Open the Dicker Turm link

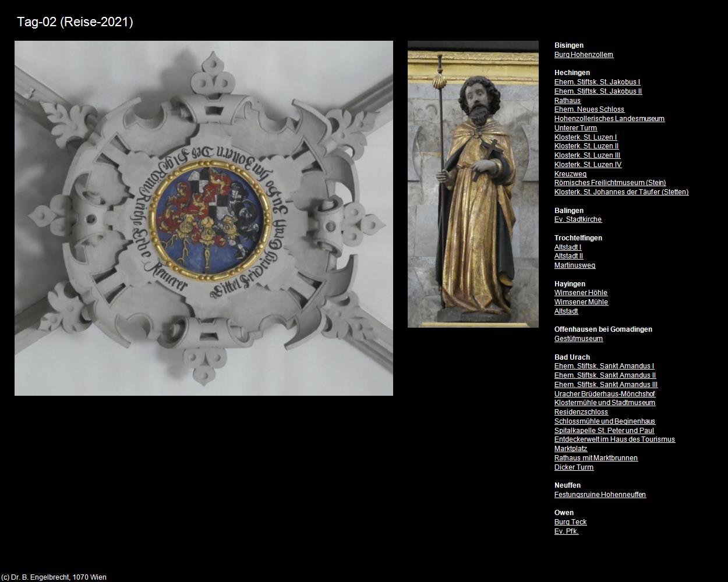point(574,467)
